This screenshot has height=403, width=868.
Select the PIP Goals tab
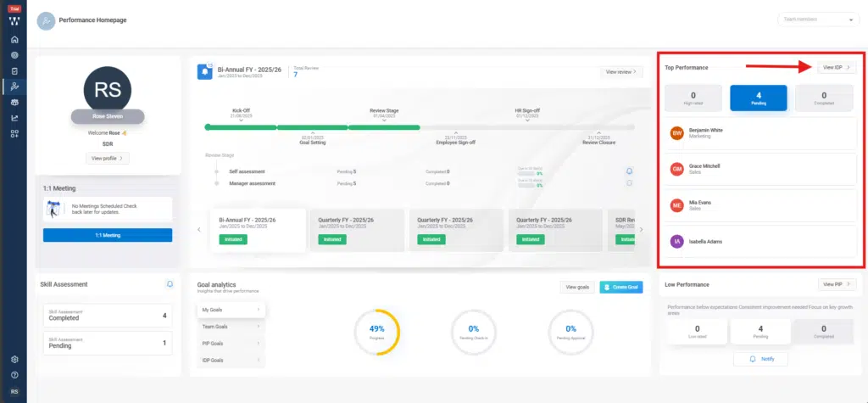point(231,343)
